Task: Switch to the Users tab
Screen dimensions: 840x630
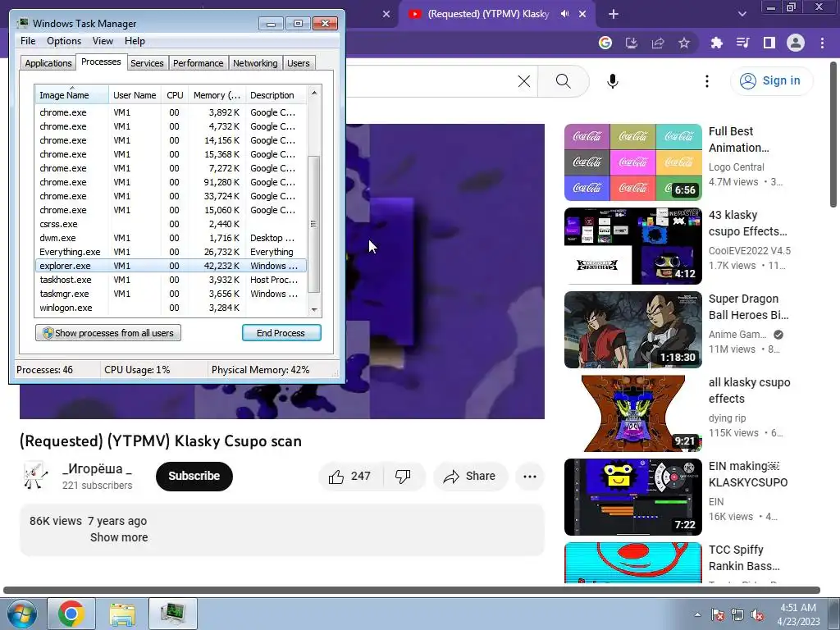Action: tap(299, 63)
